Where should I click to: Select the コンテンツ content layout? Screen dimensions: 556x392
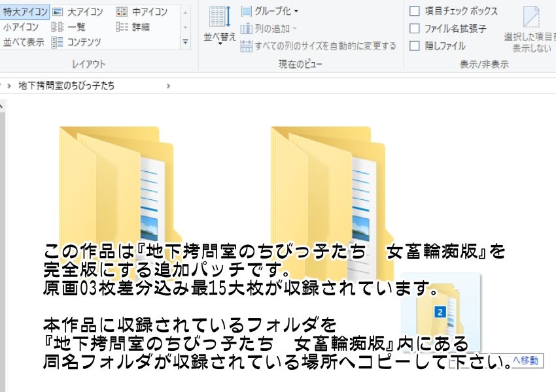[77, 42]
